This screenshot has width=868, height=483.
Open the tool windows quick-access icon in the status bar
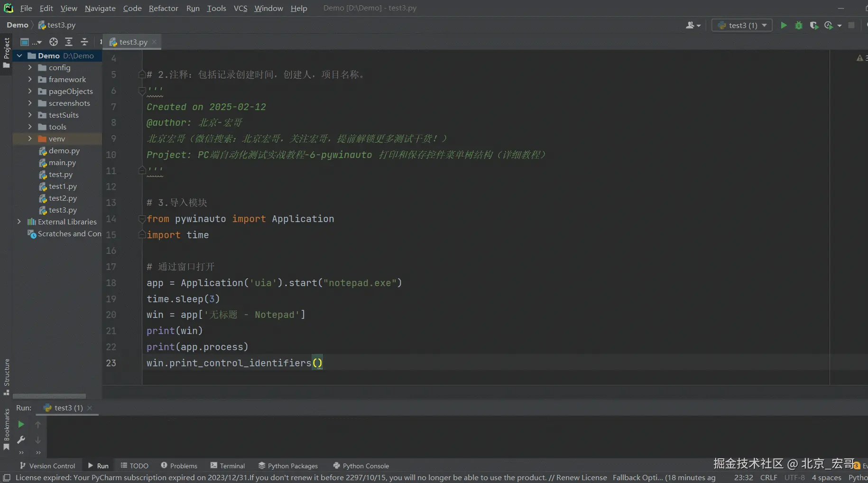(x=7, y=477)
